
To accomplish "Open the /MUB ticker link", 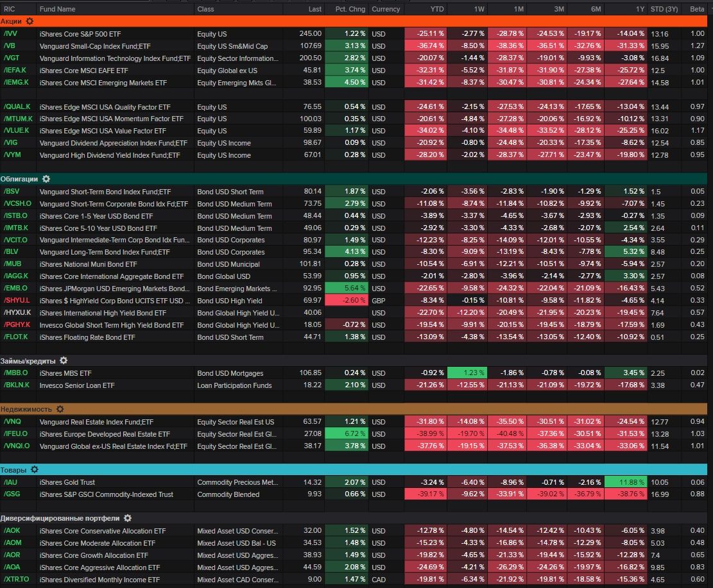I will point(12,264).
